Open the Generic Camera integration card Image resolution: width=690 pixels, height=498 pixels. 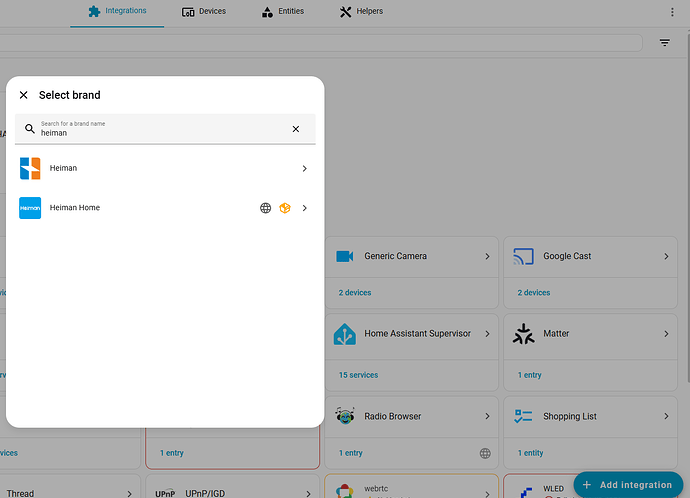click(x=411, y=256)
